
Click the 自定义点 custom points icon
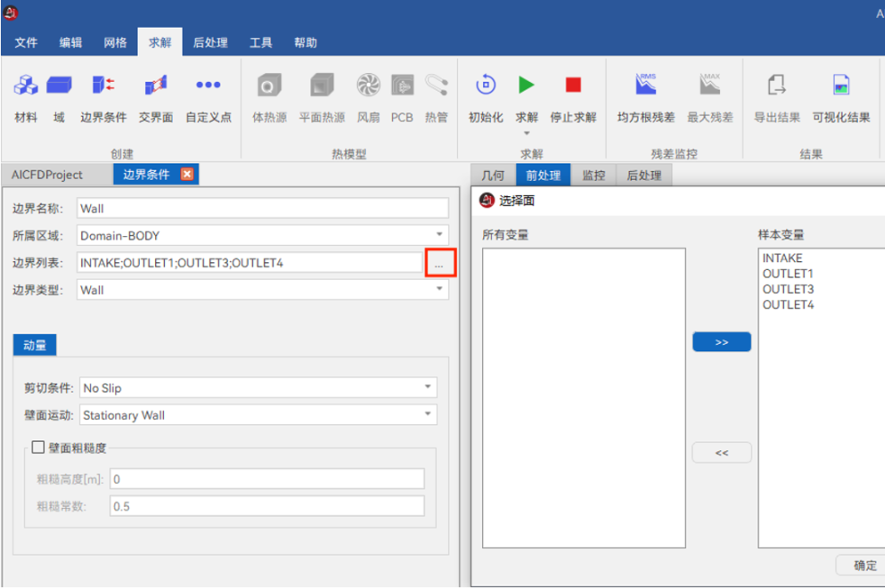coord(208,86)
